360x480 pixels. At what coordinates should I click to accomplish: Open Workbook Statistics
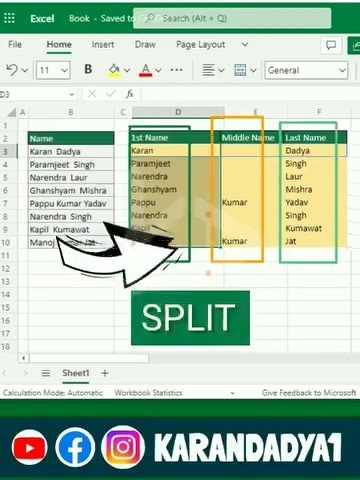148,393
